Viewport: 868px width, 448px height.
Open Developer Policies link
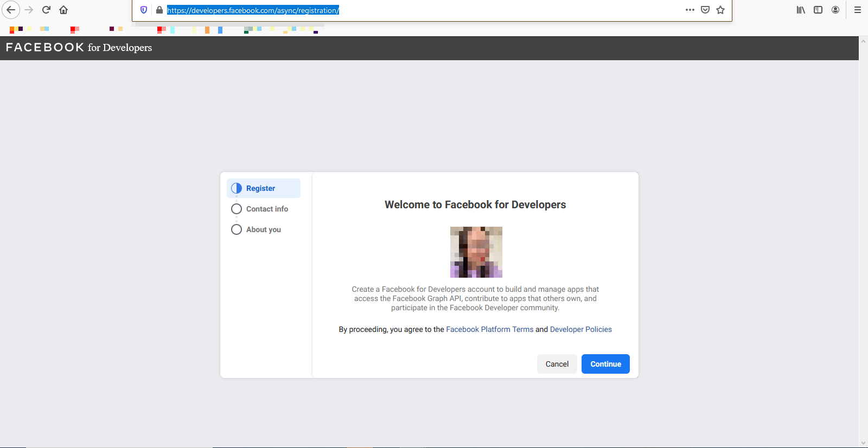581,329
